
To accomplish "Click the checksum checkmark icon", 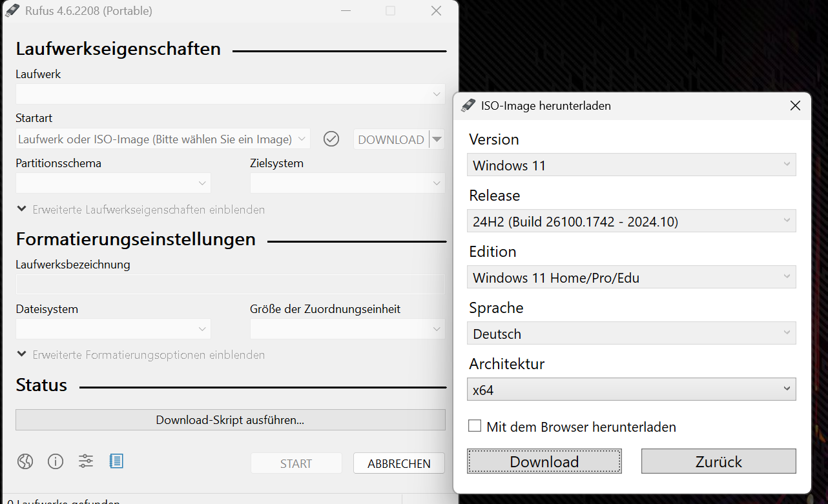I will click(x=331, y=139).
